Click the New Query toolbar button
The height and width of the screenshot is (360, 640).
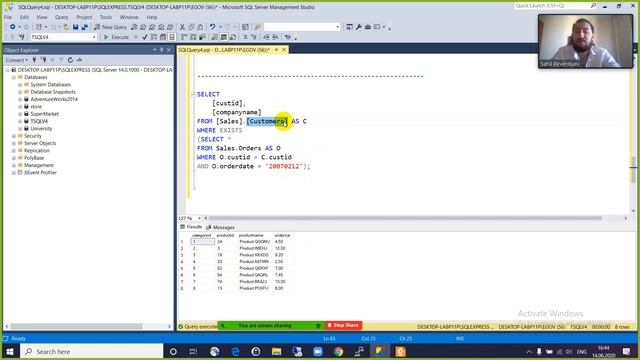point(110,27)
